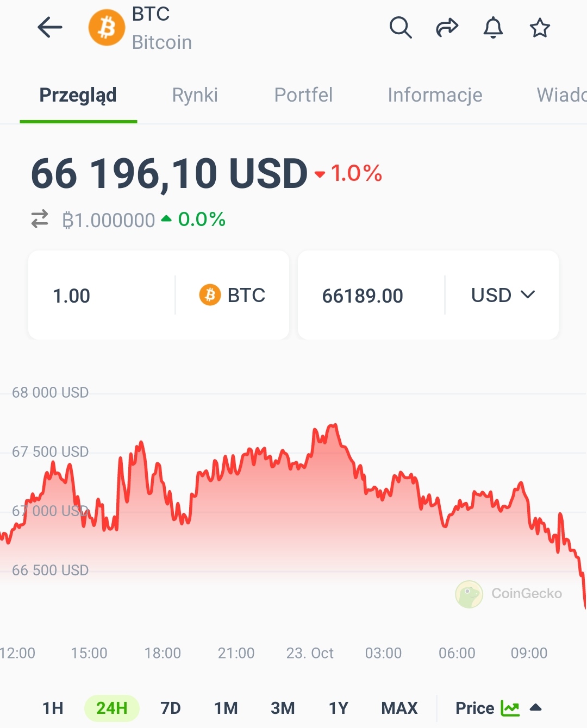This screenshot has height=728, width=587.
Task: Open search with magnifier icon
Action: [401, 27]
